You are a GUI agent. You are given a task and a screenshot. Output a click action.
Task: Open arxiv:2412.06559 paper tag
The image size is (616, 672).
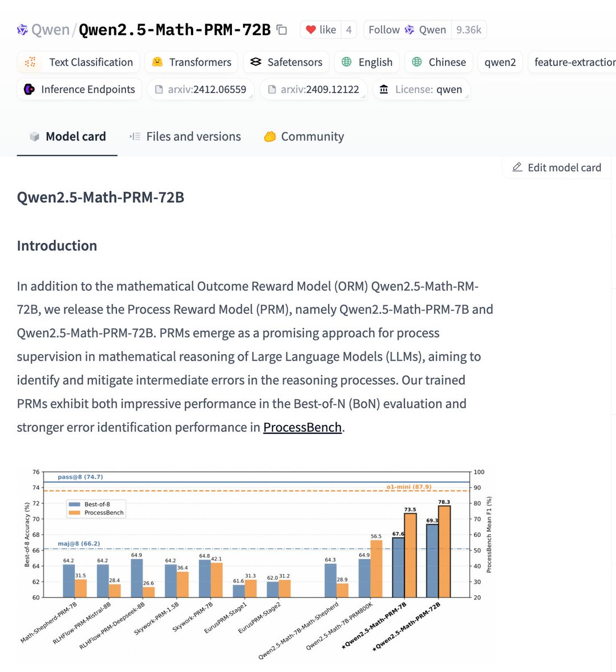click(201, 89)
